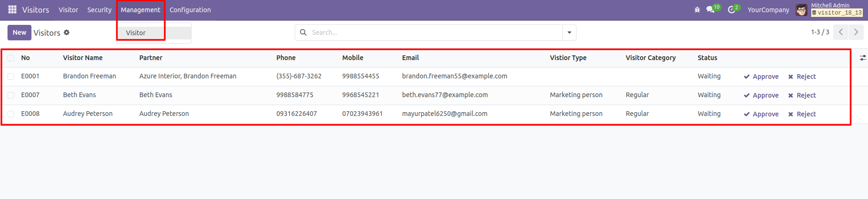Open the activities clock icon
Screen dimensions: 868x199
click(731, 10)
